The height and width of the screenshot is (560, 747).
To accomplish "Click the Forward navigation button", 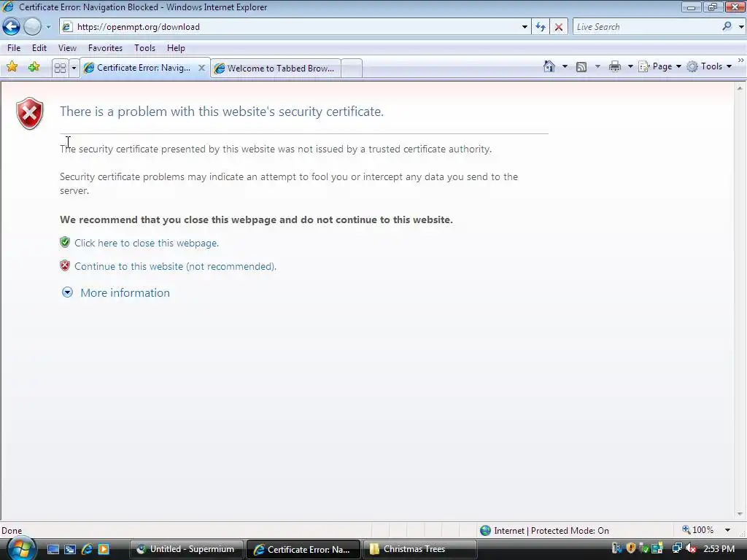I will point(32,27).
